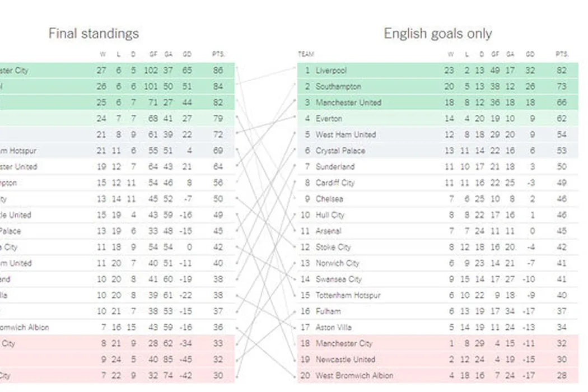Screen dimensions: 588x392
Task: Select Hull City in the right table
Action: coord(330,215)
